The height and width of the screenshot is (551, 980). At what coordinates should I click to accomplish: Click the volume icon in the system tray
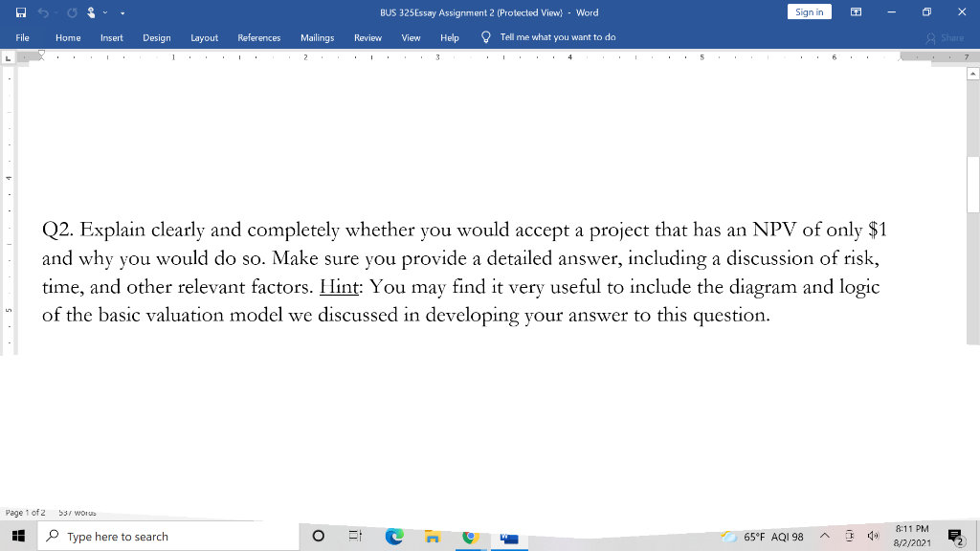tap(873, 538)
